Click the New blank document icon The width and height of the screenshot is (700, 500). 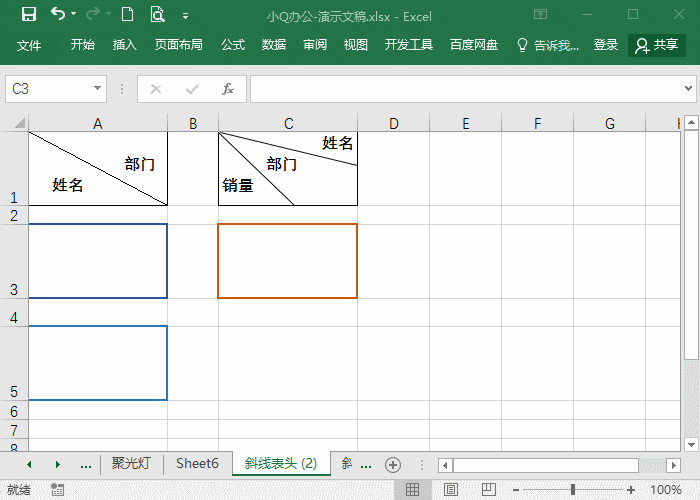(128, 14)
